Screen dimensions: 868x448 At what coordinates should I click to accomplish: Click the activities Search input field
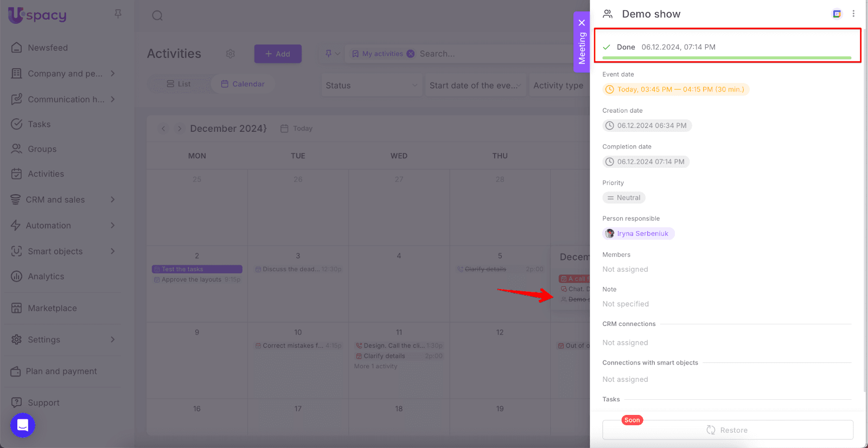(x=488, y=54)
